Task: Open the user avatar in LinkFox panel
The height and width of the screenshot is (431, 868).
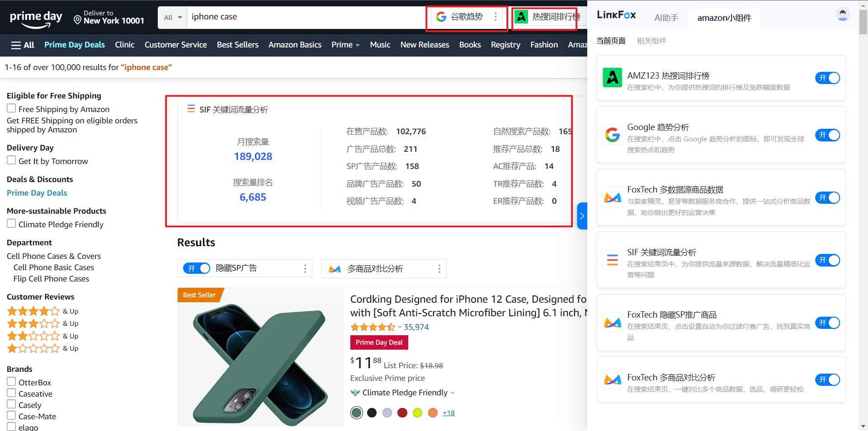Action: coord(842,15)
